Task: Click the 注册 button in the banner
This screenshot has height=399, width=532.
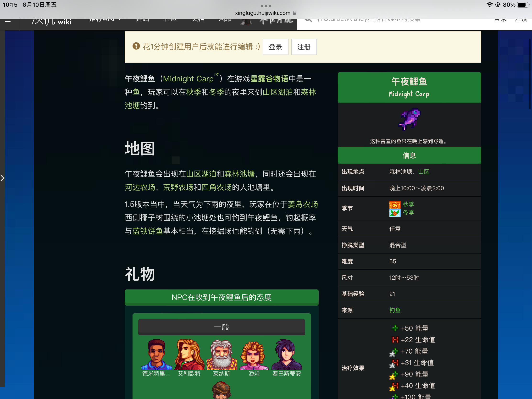Action: [304, 47]
